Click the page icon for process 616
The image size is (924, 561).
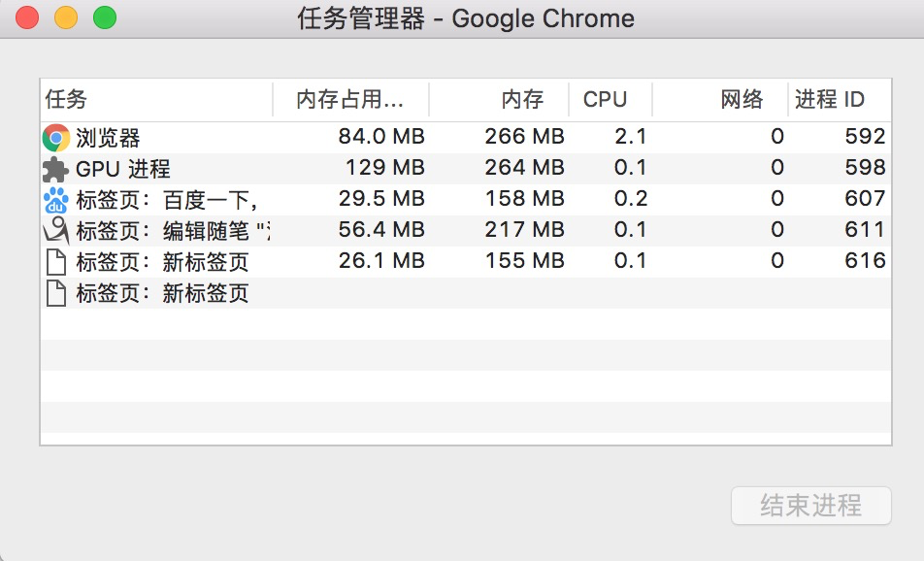(x=55, y=262)
